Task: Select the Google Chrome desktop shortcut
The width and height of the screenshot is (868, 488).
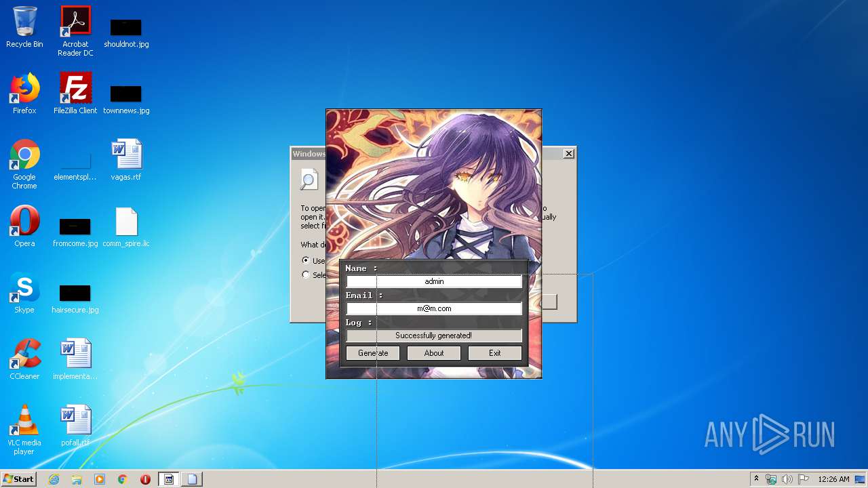Action: [24, 164]
